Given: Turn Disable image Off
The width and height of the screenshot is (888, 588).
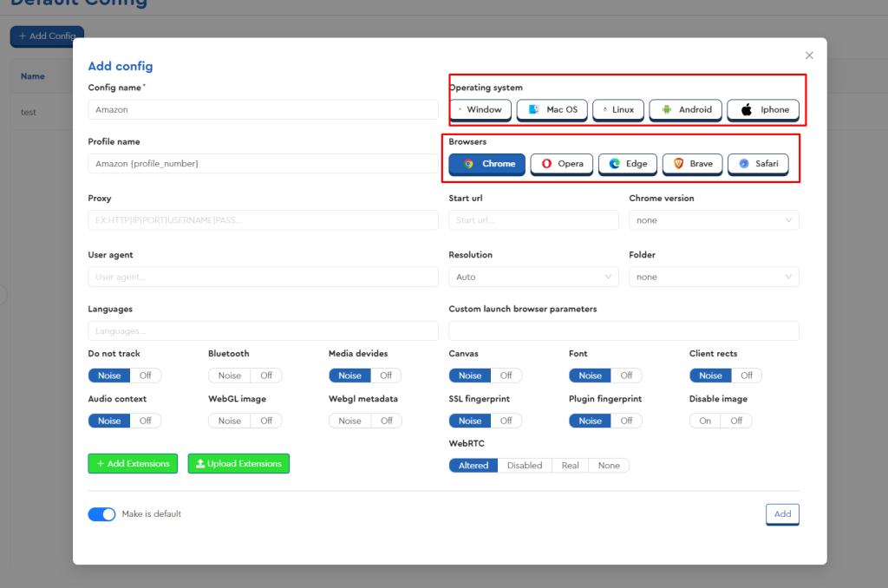Looking at the screenshot, I should point(736,421).
